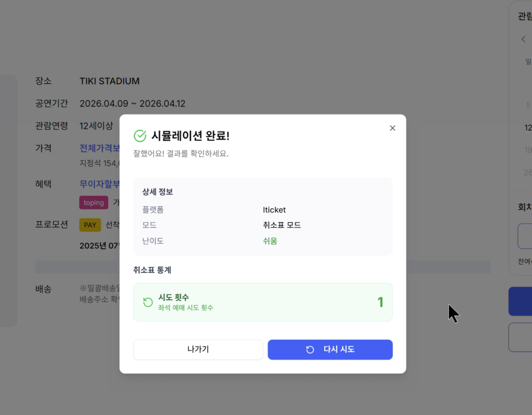Click the 시도 횟수 statistics card
Viewport: 532px width, 415px height.
point(262,302)
